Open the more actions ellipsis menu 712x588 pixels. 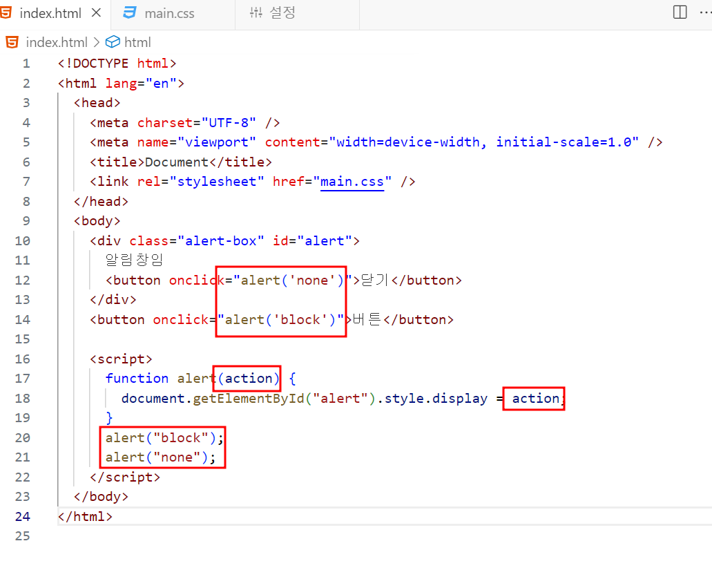pyautogui.click(x=706, y=12)
